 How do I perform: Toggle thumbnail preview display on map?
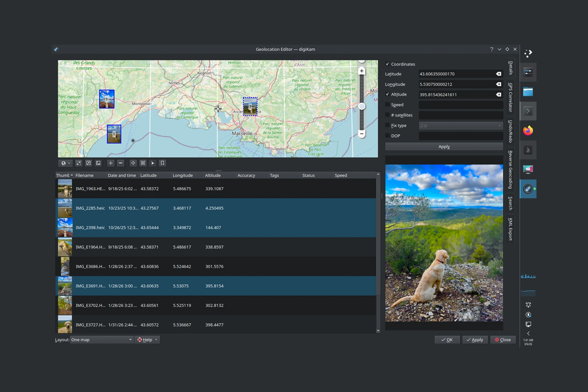[98, 163]
